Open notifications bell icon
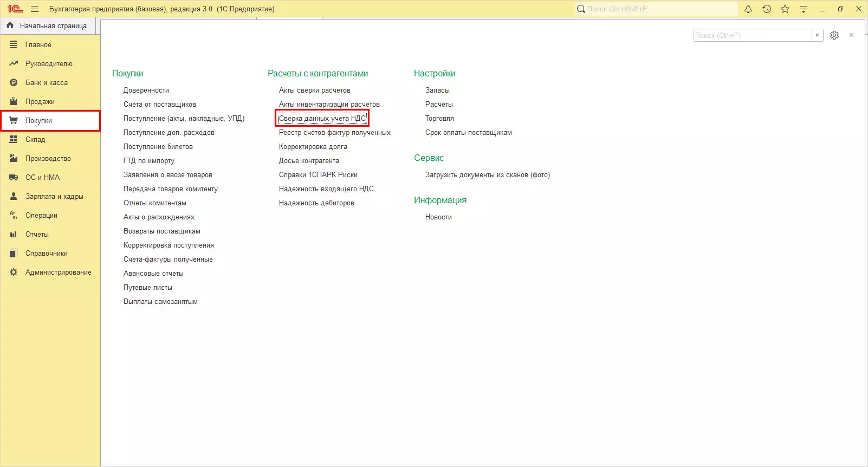The image size is (868, 467). (x=748, y=9)
